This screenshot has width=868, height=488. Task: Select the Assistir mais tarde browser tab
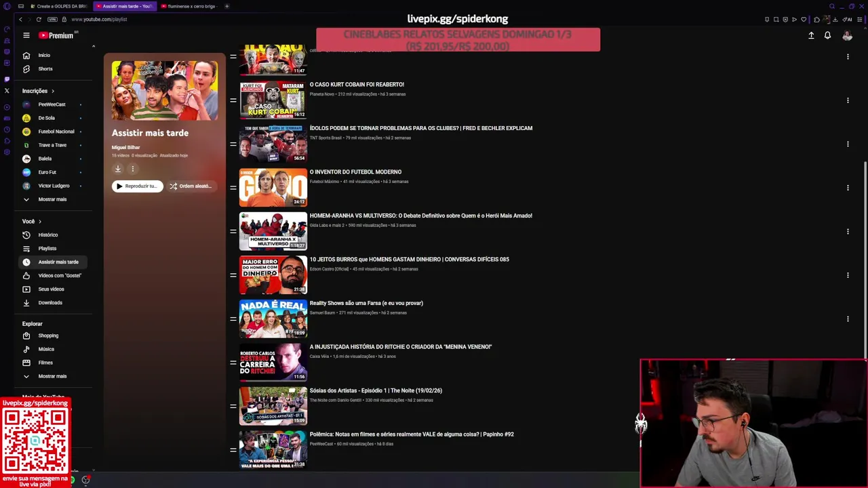tap(125, 6)
